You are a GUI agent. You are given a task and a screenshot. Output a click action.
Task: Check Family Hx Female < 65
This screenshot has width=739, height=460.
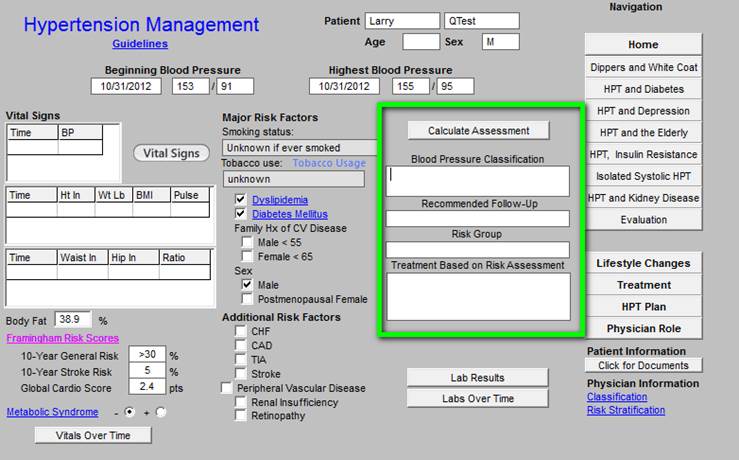point(246,256)
